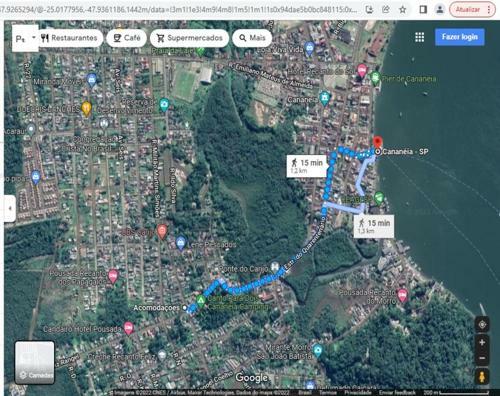This screenshot has height=396, width=500.
Task: Click the Acomodações origin point label
Action: [156, 308]
